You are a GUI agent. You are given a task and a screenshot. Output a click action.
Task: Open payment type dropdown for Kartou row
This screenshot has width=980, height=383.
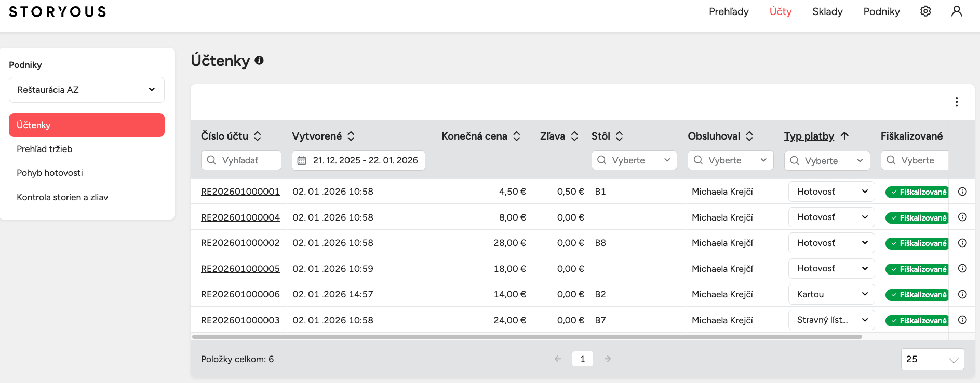[x=831, y=294]
